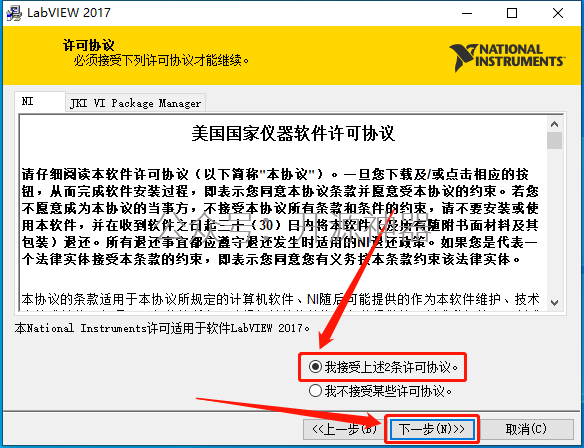Click license scrollbar down arrow
The image size is (584, 448).
tap(555, 302)
